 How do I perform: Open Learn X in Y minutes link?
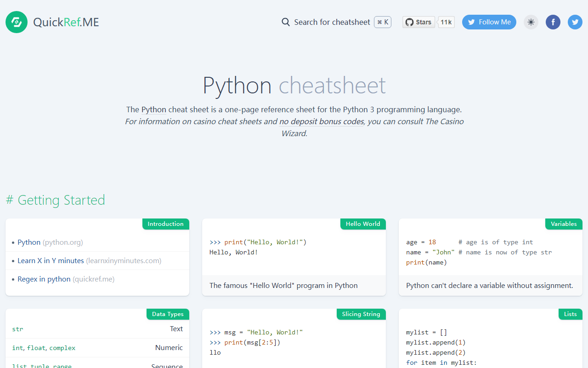coord(89,260)
